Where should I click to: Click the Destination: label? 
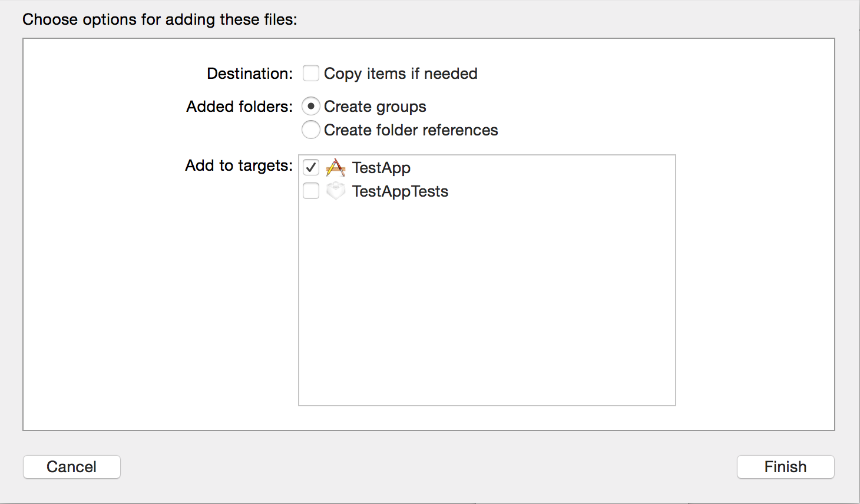tap(250, 74)
